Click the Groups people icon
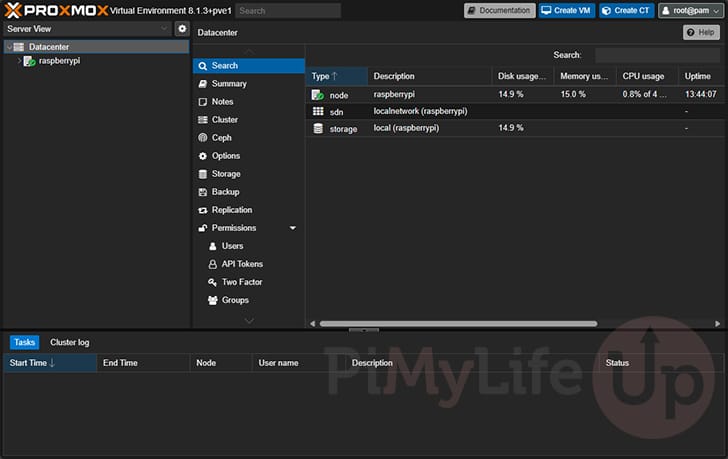 213,300
